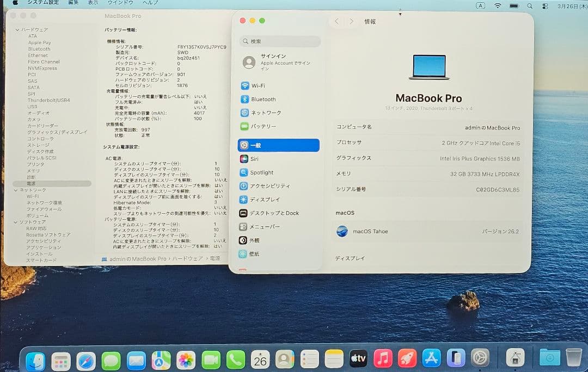Open the Apple menu
This screenshot has height=372, width=588.
[x=15, y=2]
